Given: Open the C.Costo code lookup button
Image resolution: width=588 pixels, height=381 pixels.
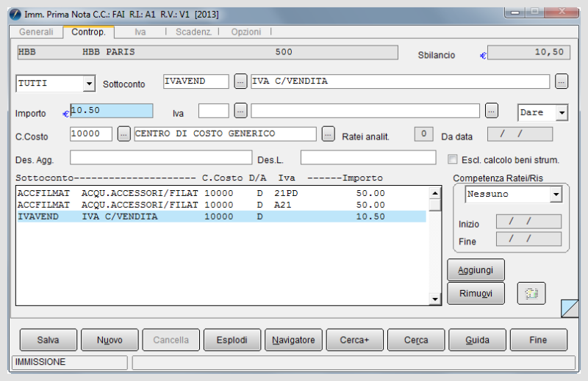Looking at the screenshot, I should click(x=123, y=134).
